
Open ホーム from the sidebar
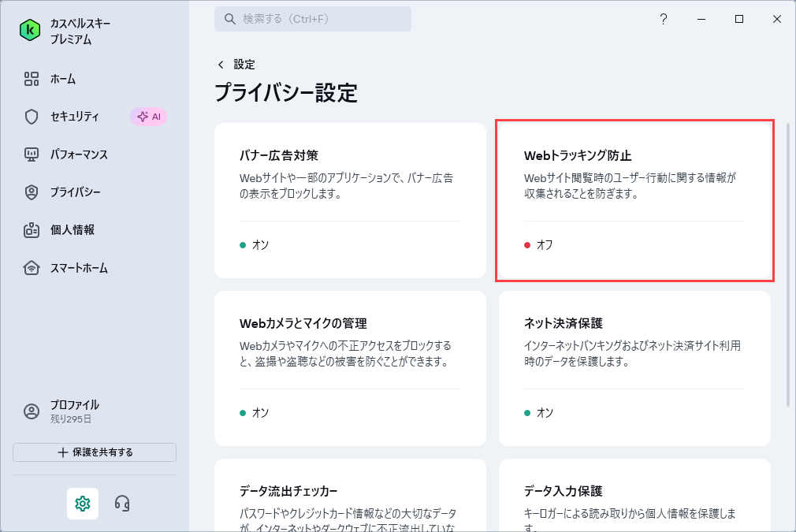tap(62, 79)
